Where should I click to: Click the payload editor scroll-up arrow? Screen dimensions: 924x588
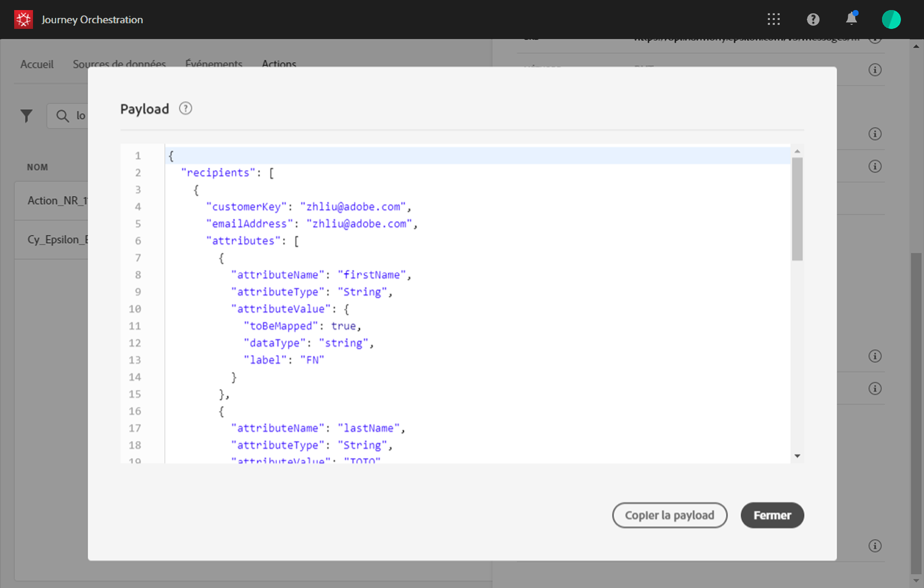coord(797,151)
